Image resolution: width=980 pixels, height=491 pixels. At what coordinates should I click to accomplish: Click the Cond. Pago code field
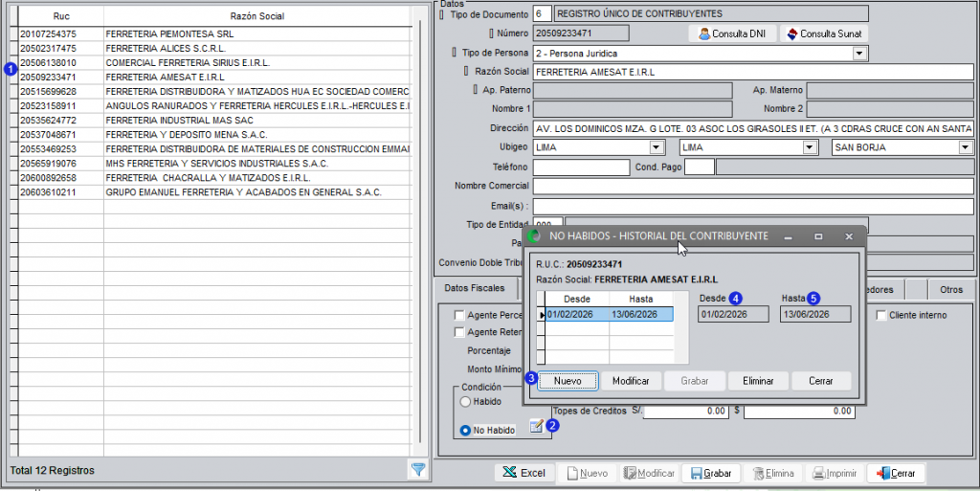point(700,167)
